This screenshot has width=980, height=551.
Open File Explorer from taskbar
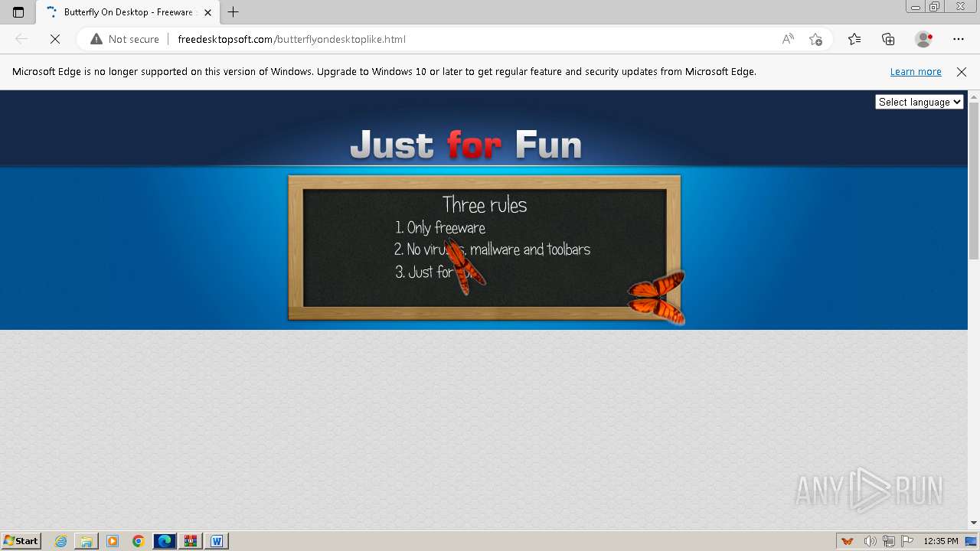click(x=87, y=541)
